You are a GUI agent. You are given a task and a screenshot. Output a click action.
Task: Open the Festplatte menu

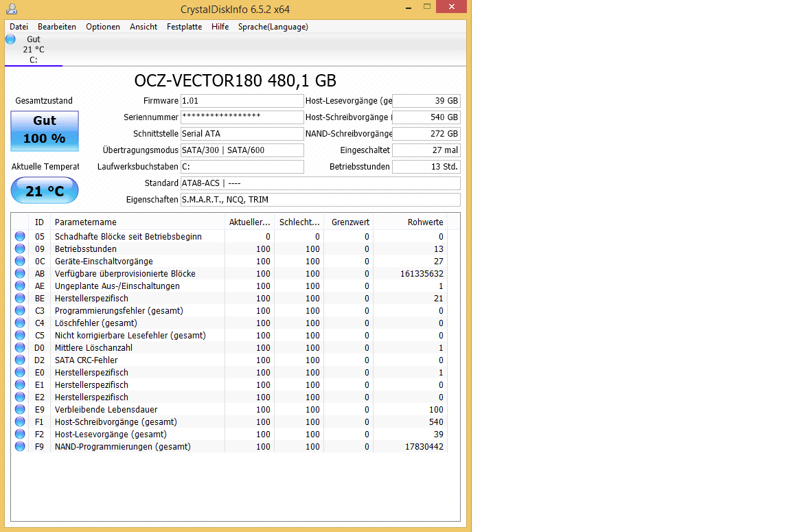184,27
